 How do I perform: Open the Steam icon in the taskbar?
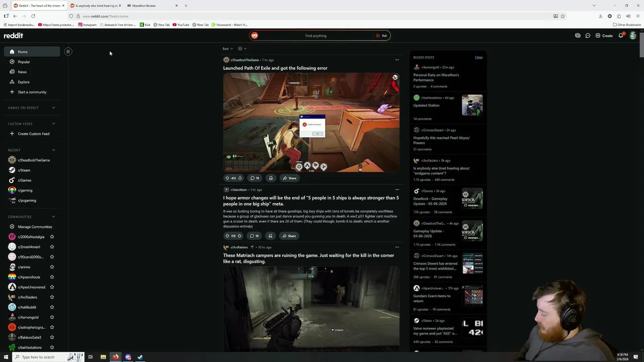(140, 357)
